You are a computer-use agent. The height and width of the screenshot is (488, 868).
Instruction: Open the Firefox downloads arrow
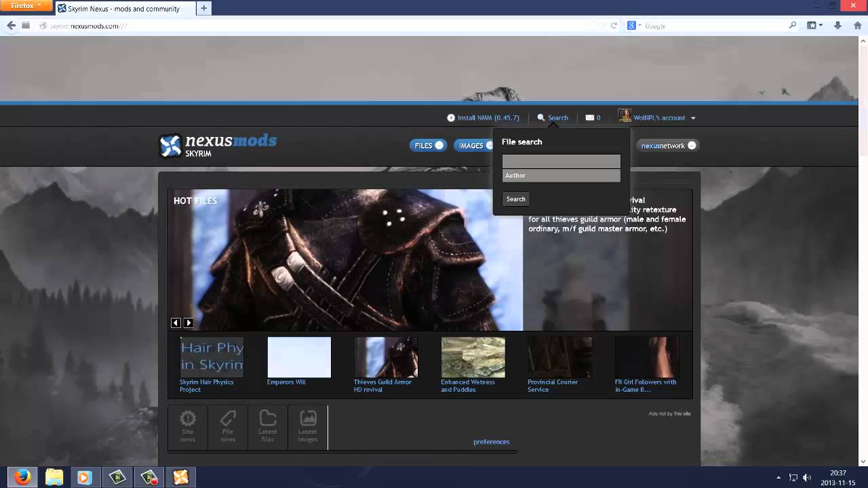(x=838, y=26)
